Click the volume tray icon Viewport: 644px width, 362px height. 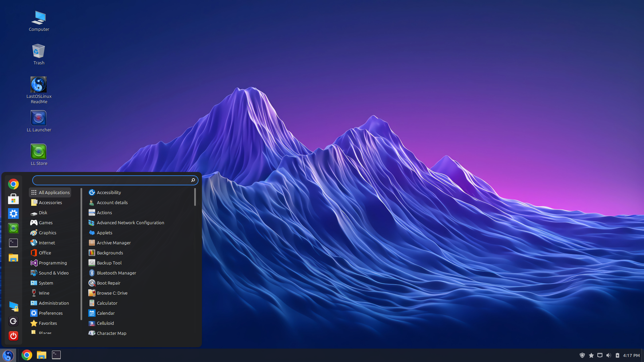(608, 355)
